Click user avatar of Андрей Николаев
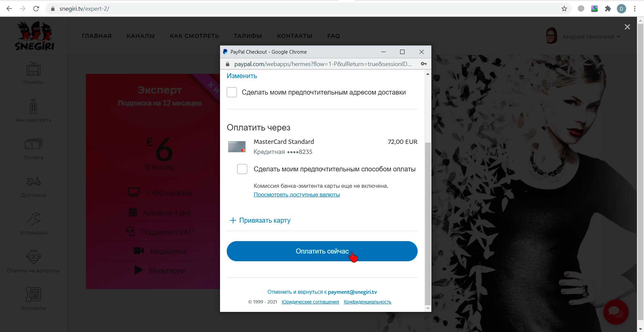Image resolution: width=644 pixels, height=332 pixels. coord(551,36)
